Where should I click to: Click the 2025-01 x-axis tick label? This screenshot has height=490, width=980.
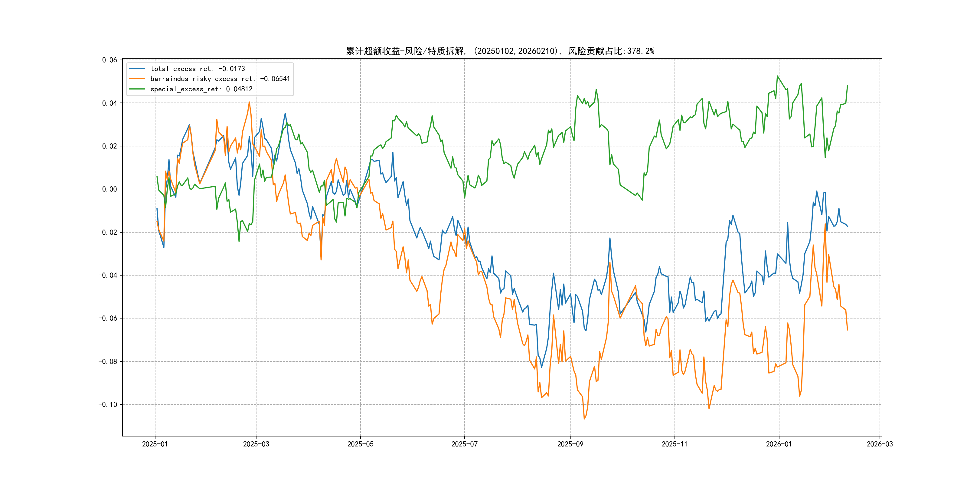[155, 444]
